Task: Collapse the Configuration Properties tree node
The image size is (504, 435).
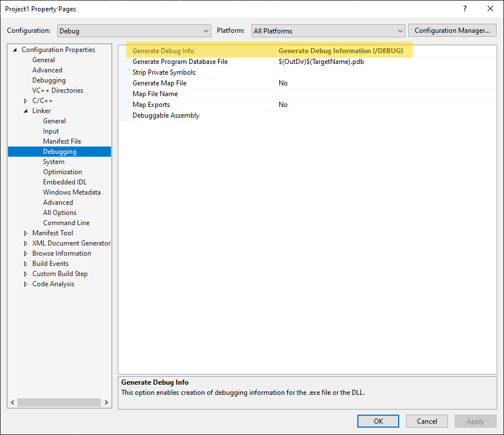Action: (15, 50)
